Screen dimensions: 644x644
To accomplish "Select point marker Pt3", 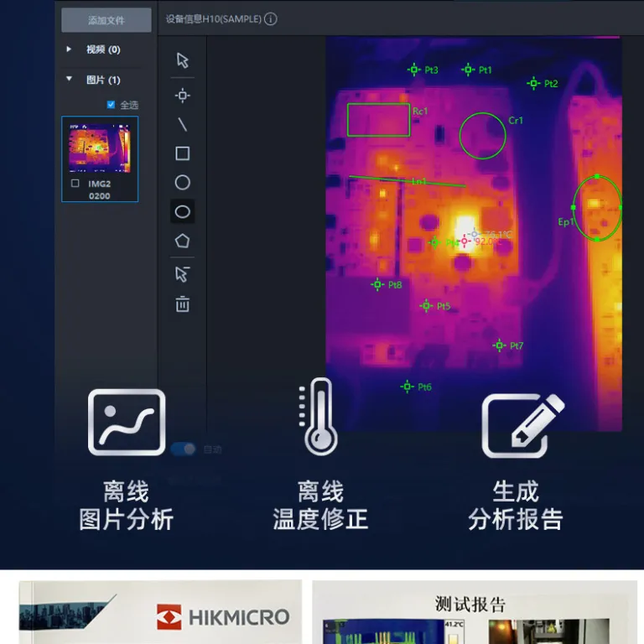I will (414, 70).
